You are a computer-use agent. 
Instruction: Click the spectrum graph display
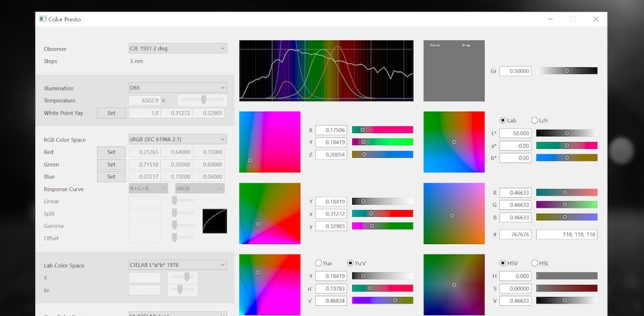click(x=326, y=71)
